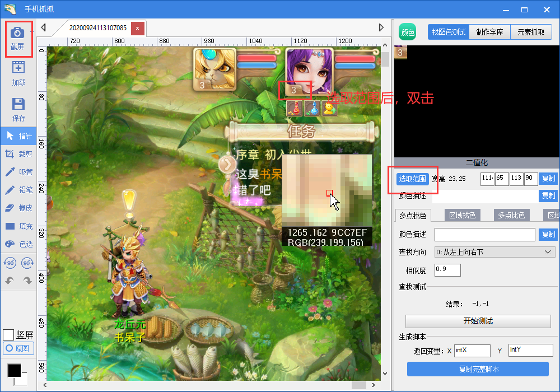The image size is (560, 392).
Task: Open the 制作字库 tab
Action: coord(489,32)
